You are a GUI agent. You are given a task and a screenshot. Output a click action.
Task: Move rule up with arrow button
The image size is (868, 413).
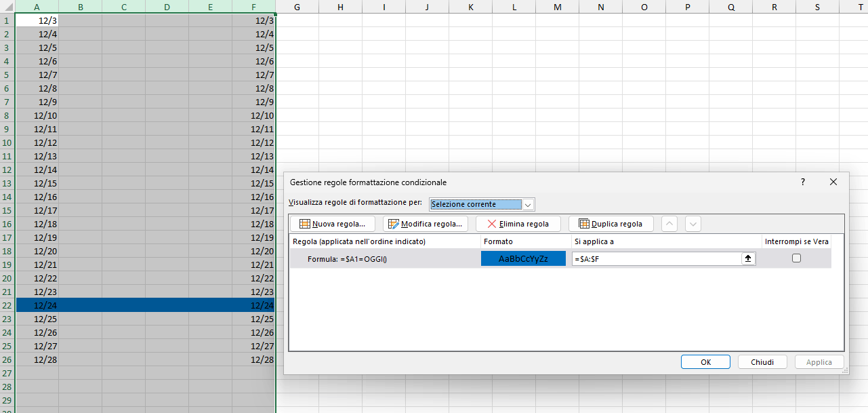coord(669,224)
